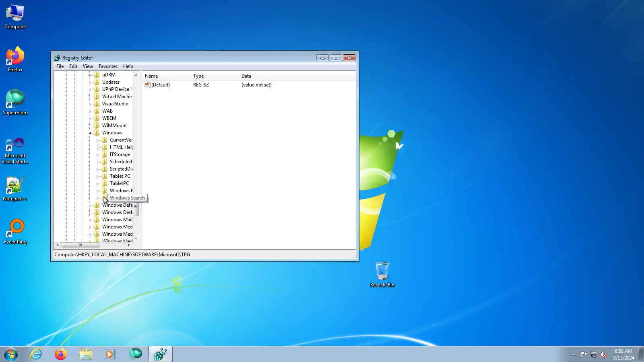Minimize the Registry Editor window
644x362 pixels.
pos(322,58)
